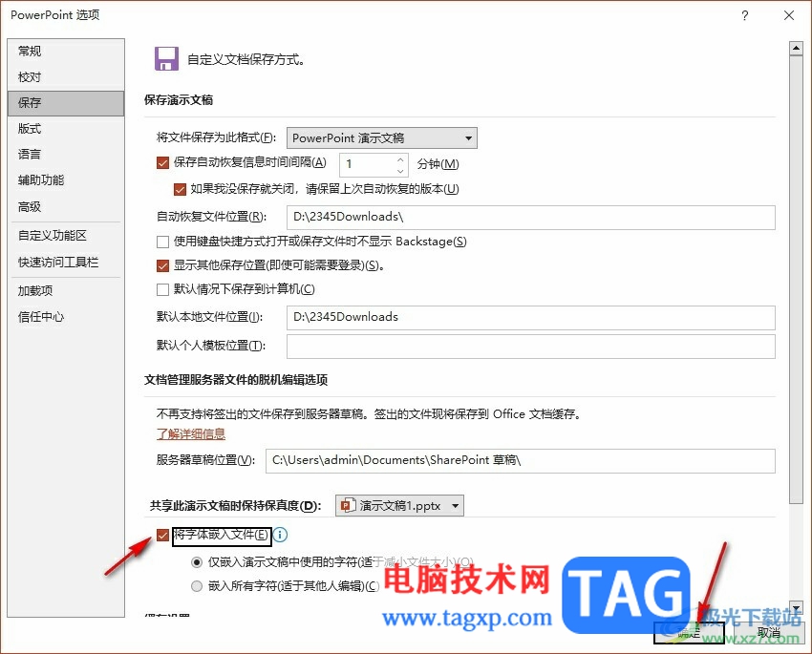The height and width of the screenshot is (654, 812).
Task: Select 仅嵌入演示文稿中使用的字符 radio option
Action: point(197,562)
